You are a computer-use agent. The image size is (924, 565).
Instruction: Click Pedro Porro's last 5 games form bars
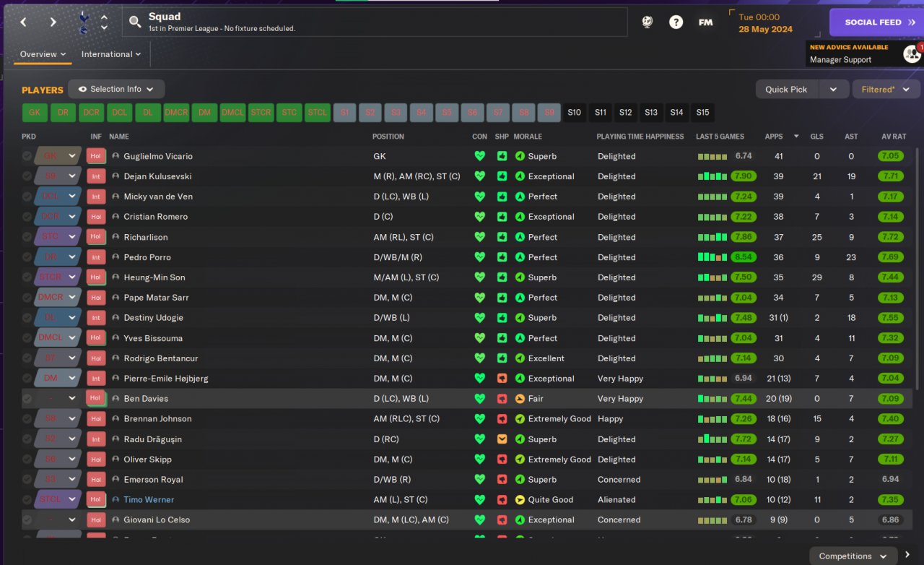click(x=712, y=257)
